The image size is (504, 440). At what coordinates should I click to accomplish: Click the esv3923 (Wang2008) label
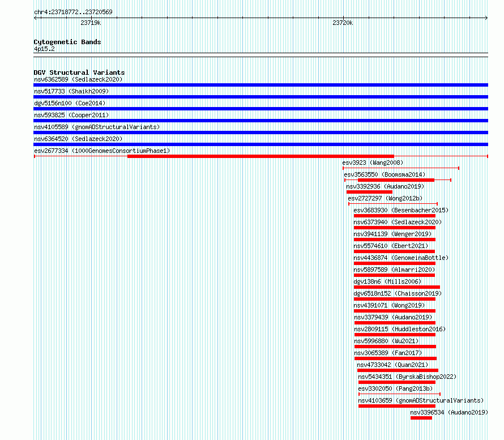pos(373,163)
